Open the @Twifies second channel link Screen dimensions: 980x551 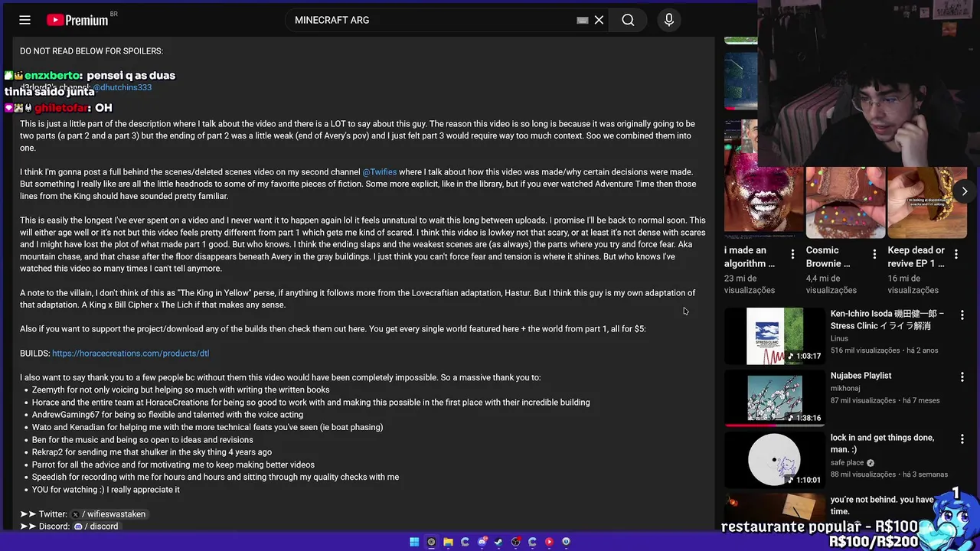coord(379,172)
